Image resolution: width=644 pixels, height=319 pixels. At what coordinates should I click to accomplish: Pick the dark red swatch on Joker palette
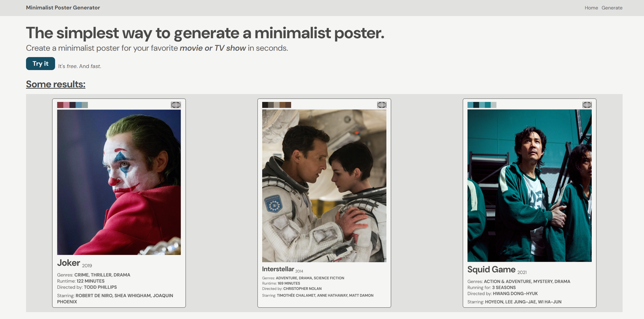click(x=60, y=105)
